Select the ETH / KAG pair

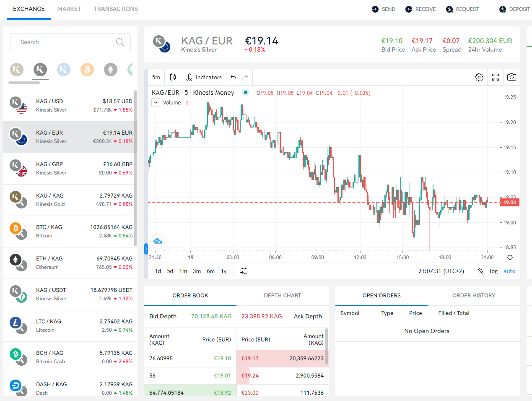pyautogui.click(x=70, y=263)
